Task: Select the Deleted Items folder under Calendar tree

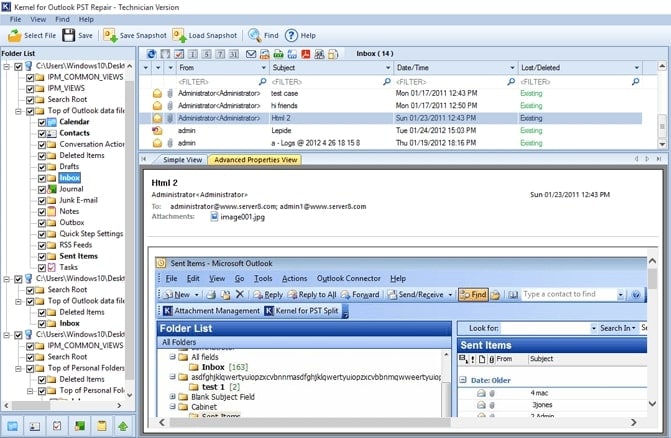Action: 82,155
